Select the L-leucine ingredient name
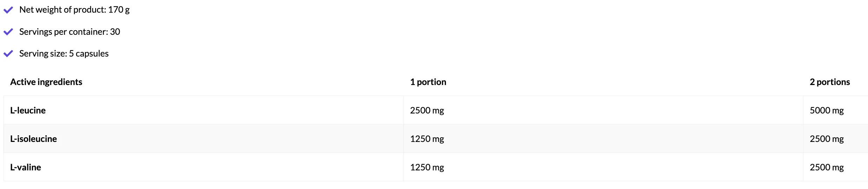This screenshot has height=189, width=868. [28, 110]
